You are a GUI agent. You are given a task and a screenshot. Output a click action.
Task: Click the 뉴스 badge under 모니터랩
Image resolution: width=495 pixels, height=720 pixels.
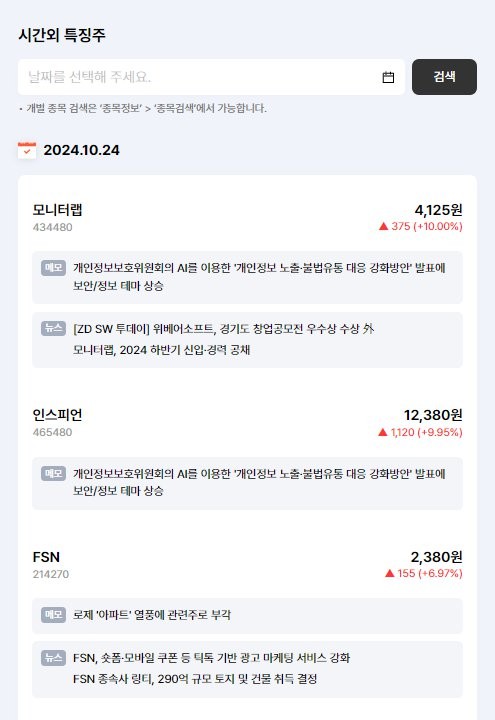pyautogui.click(x=53, y=328)
